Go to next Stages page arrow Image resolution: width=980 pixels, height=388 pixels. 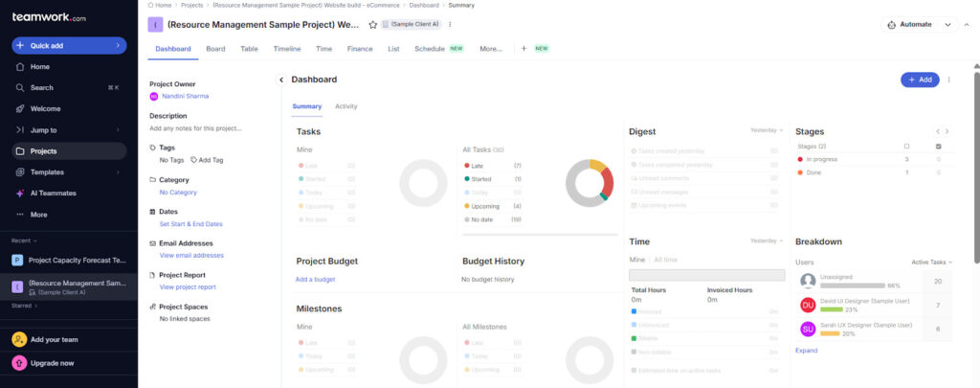pos(947,131)
